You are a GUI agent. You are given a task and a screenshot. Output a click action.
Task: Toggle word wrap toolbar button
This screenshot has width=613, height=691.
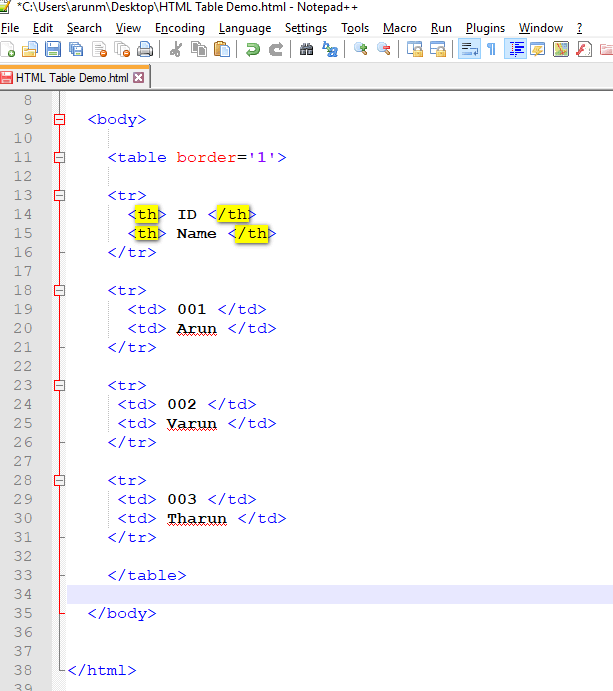click(469, 49)
